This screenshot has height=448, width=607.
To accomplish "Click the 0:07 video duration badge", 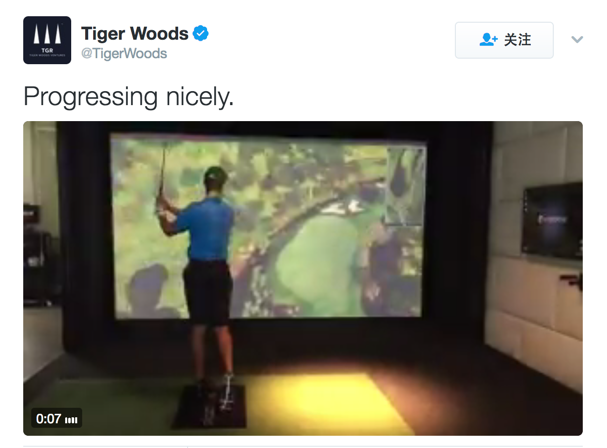I will pos(57,419).
